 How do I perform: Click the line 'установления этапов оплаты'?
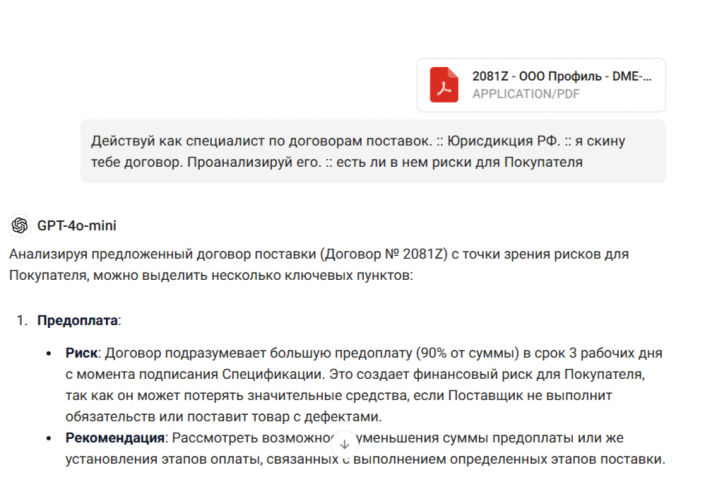coord(365,459)
